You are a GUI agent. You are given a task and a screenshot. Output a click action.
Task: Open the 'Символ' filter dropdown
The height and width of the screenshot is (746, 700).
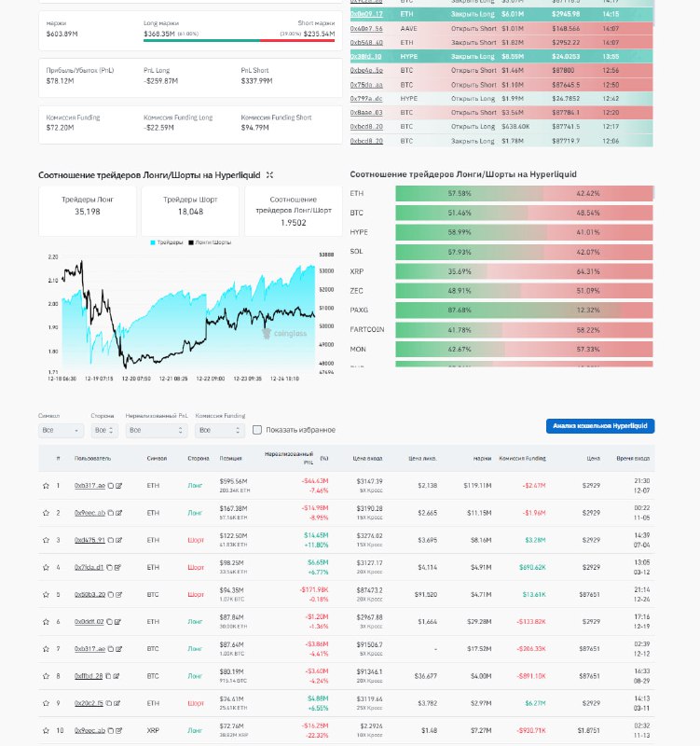tap(60, 431)
